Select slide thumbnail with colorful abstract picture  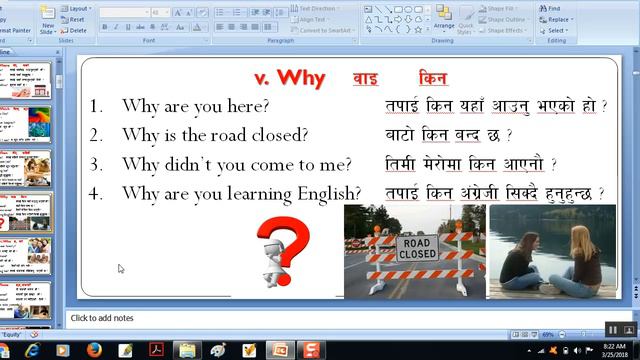(x=25, y=124)
